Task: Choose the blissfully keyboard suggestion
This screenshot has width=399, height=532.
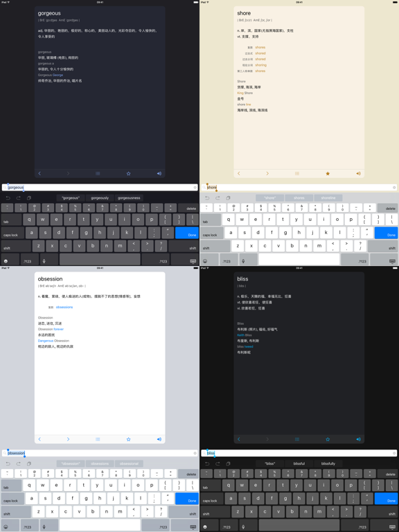Action: pyautogui.click(x=328, y=463)
